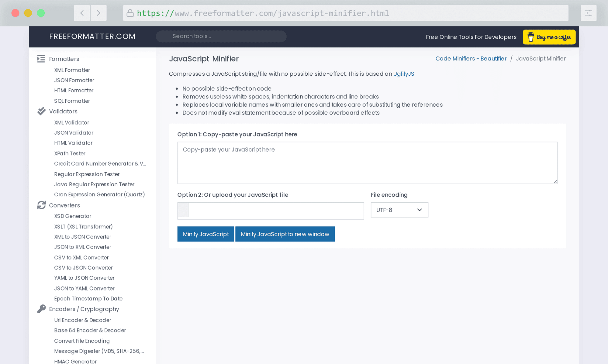Viewport: 608px width, 364px height.
Task: Click the Formatters section icon
Action: pyautogui.click(x=41, y=59)
